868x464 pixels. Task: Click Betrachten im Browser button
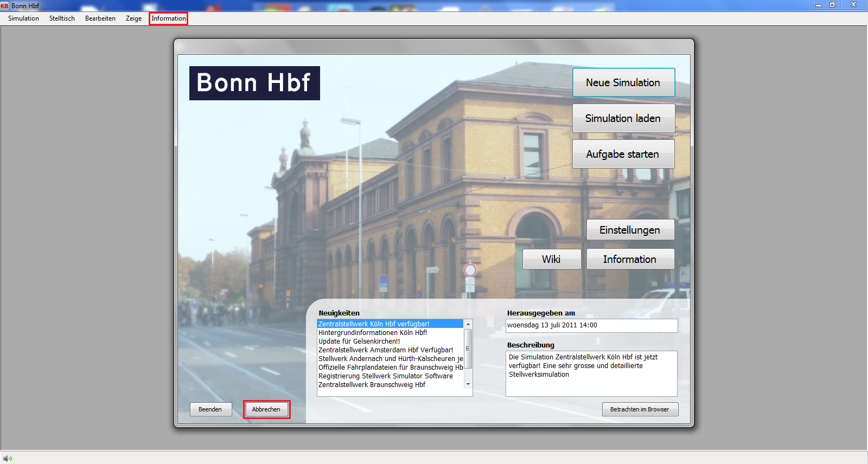tap(640, 409)
